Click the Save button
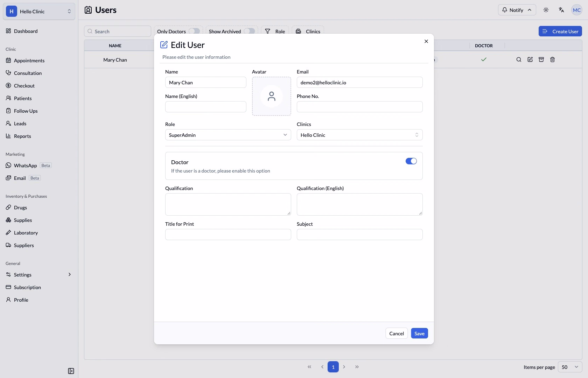Image resolution: width=588 pixels, height=378 pixels. (419, 333)
